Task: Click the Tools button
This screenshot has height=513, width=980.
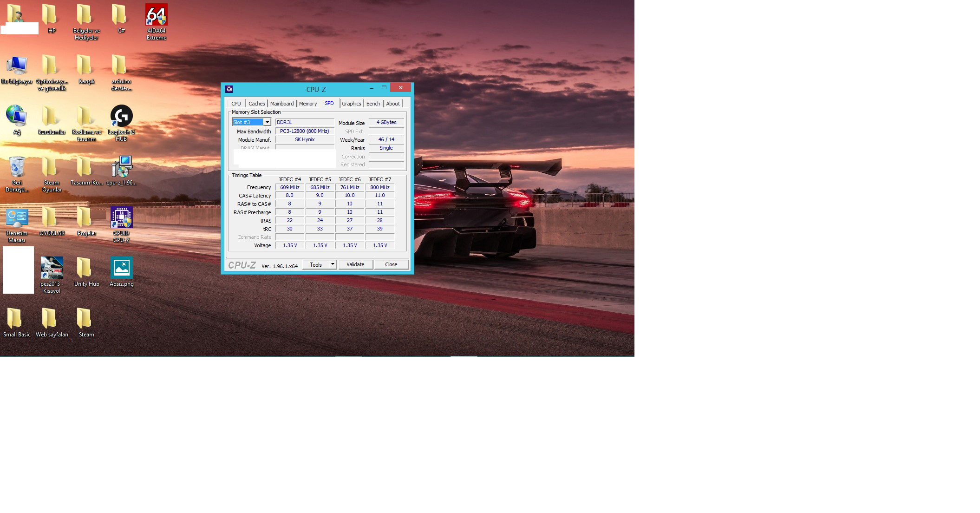Action: coord(316,264)
